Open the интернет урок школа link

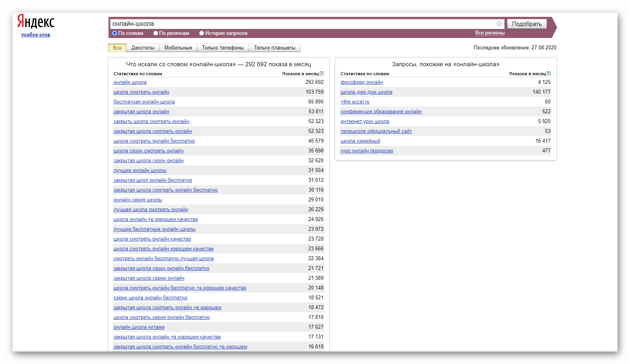point(365,121)
